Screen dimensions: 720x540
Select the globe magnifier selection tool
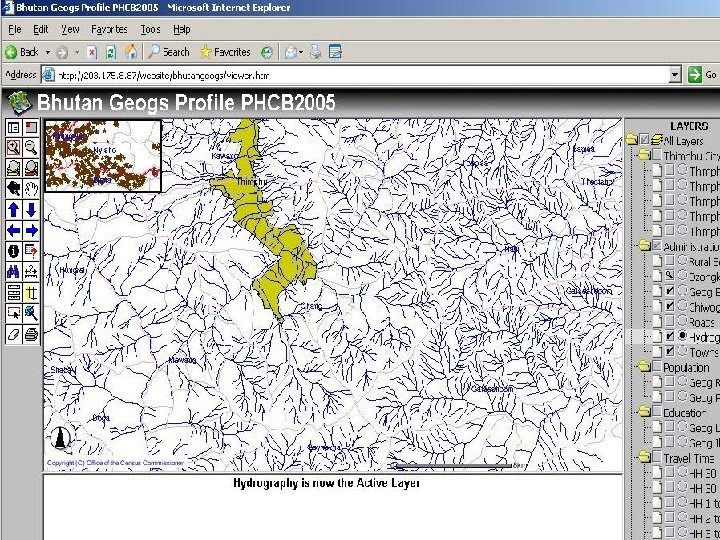pos(31,313)
